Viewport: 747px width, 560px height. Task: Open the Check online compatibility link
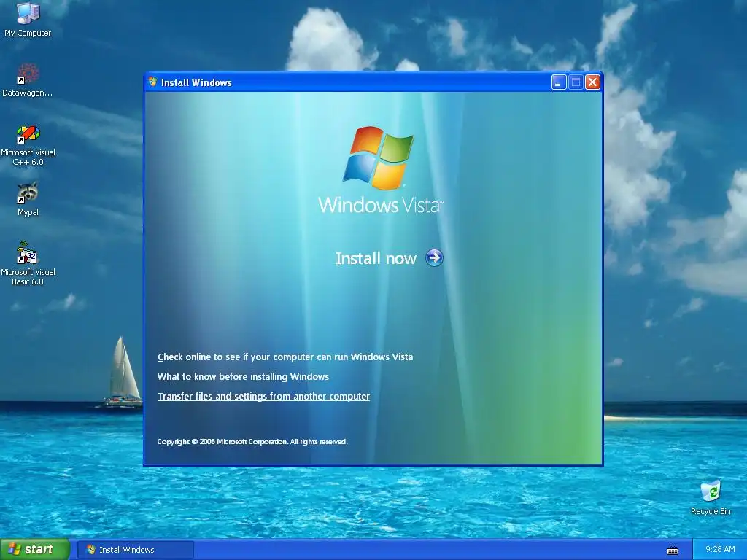pos(285,357)
